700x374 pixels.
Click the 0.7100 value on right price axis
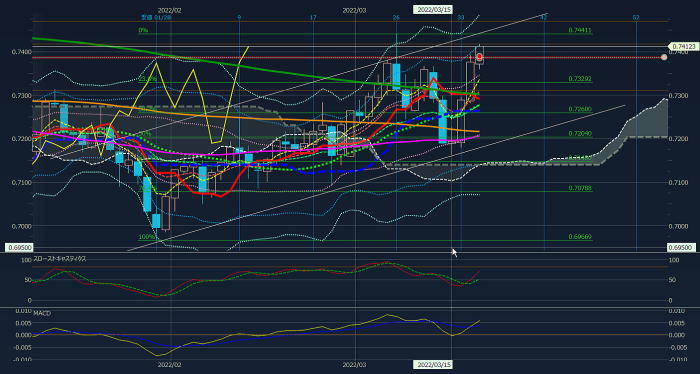click(x=679, y=183)
